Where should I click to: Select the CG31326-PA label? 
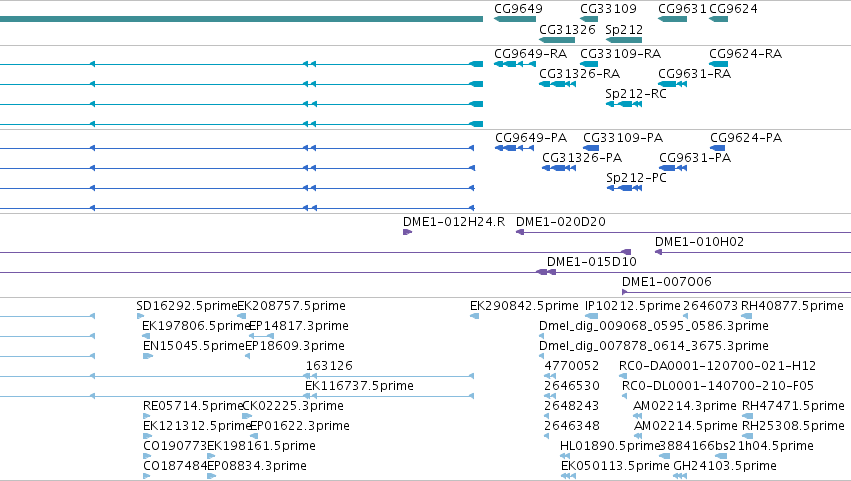[x=582, y=158]
